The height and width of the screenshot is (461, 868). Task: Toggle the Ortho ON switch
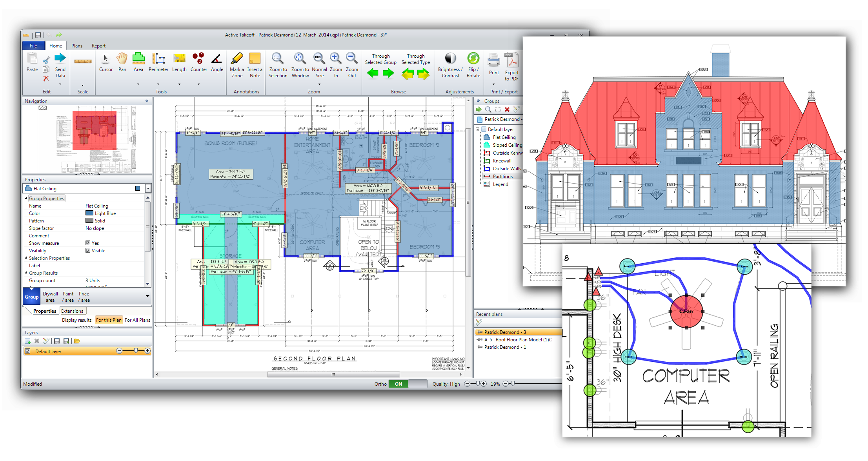pyautogui.click(x=407, y=384)
